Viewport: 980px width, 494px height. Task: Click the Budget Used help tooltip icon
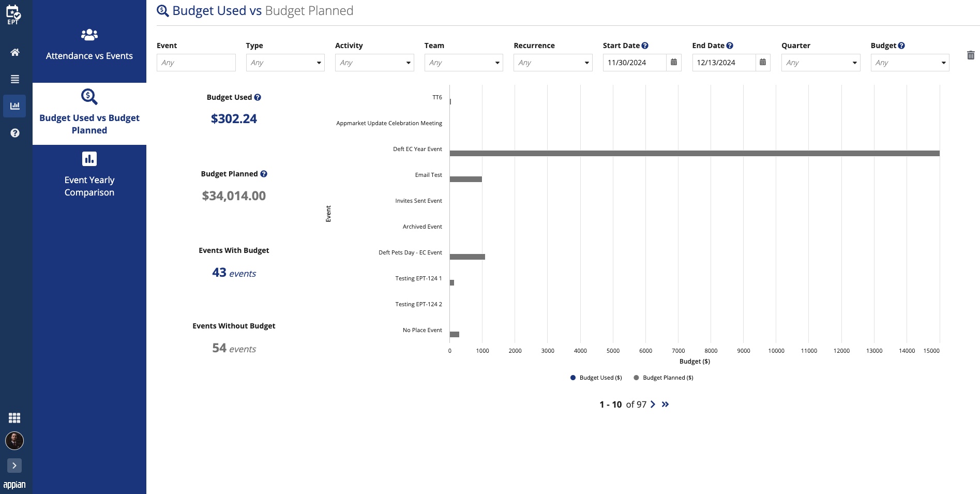[x=258, y=97]
